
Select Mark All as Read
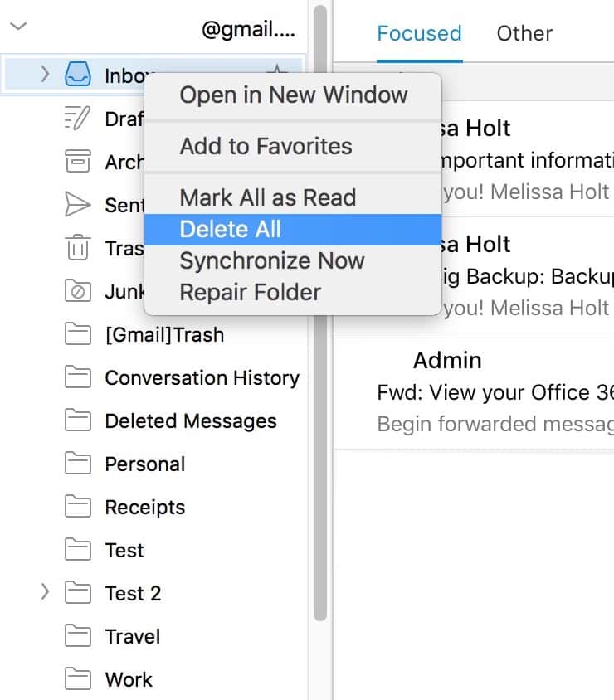267,197
